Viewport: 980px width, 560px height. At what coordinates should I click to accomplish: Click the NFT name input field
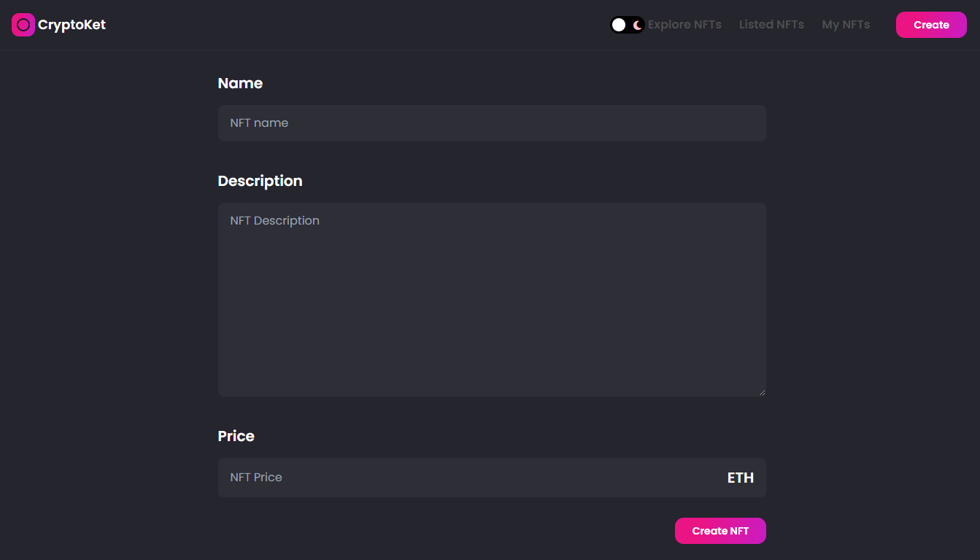click(491, 123)
